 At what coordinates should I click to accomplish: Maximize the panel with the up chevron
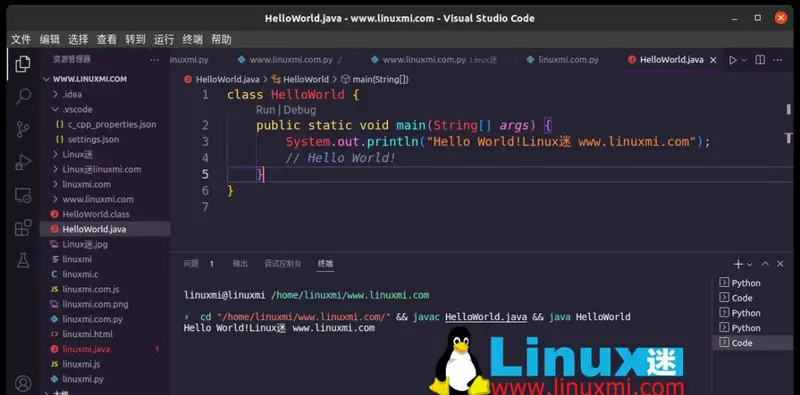[765, 264]
